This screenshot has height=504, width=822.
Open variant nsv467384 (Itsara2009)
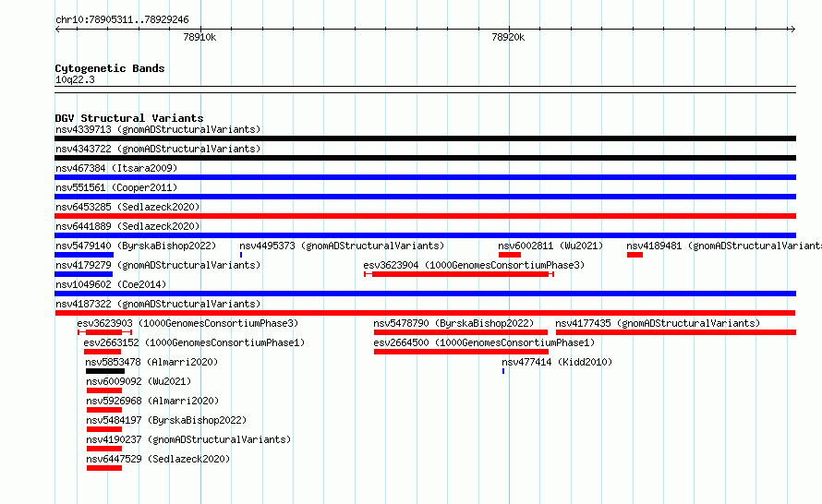click(x=116, y=168)
